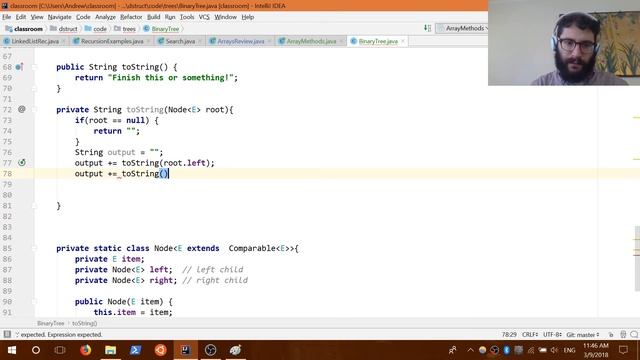Launch Firefox from the taskbar
The image size is (640, 360).
85,350
